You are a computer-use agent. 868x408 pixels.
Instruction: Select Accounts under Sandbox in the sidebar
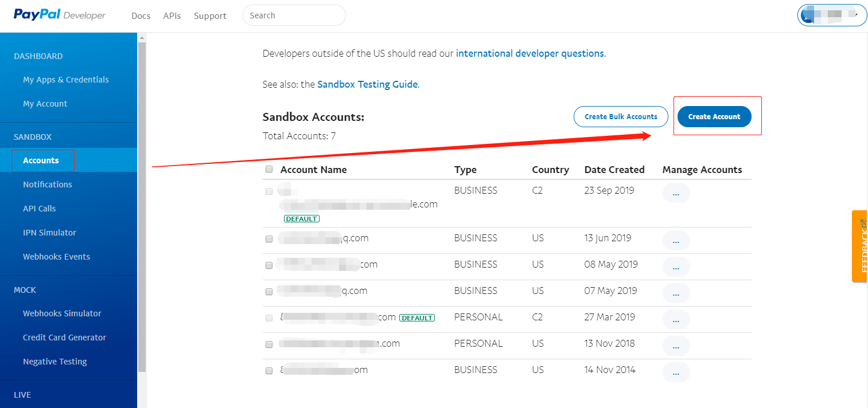(41, 160)
